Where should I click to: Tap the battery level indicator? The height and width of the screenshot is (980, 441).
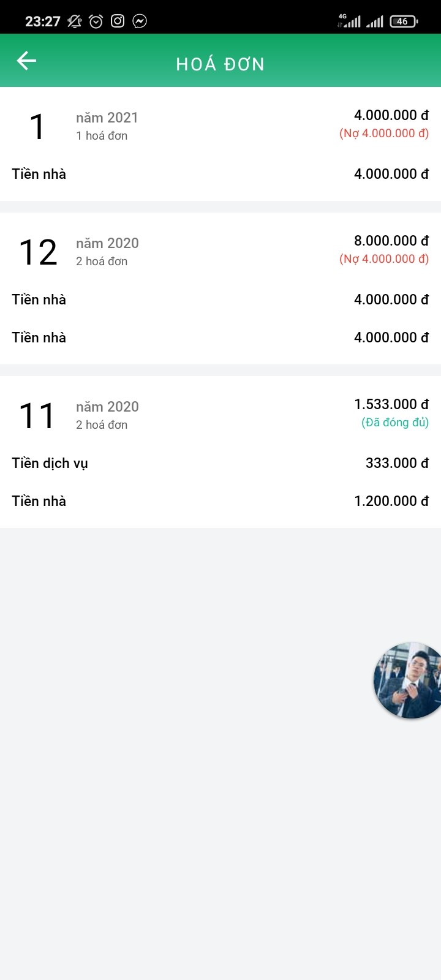[403, 21]
